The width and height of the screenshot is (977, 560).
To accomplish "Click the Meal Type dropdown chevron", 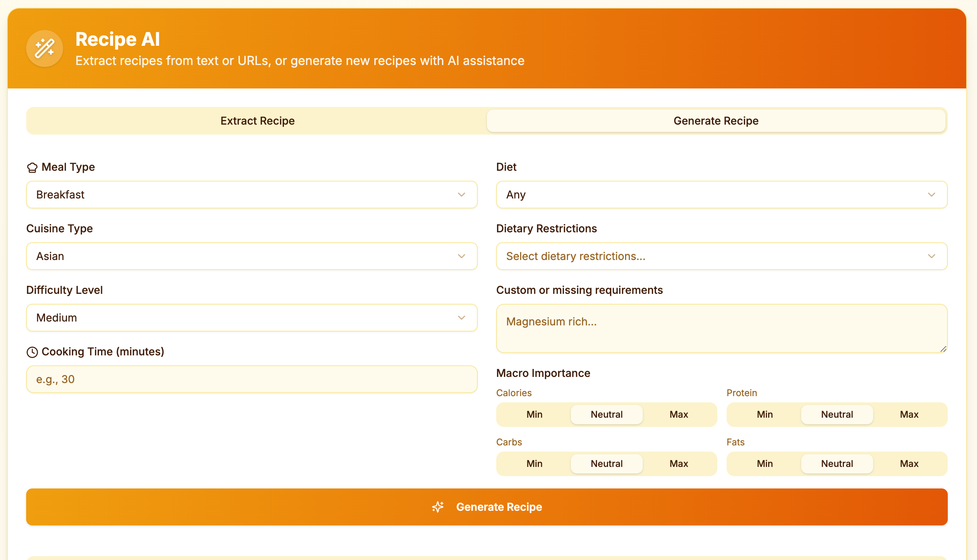I will 462,195.
